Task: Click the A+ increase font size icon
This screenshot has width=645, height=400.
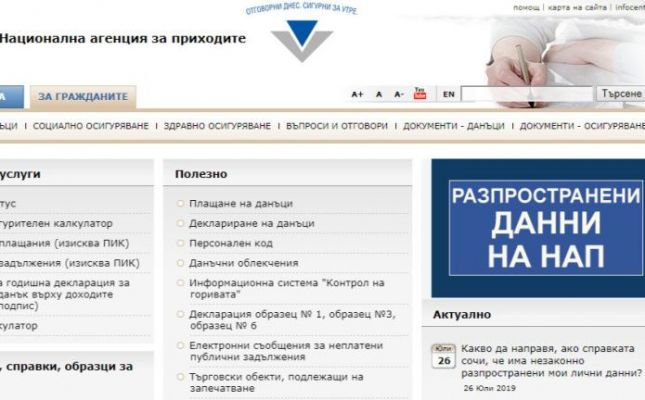Action: [x=357, y=94]
